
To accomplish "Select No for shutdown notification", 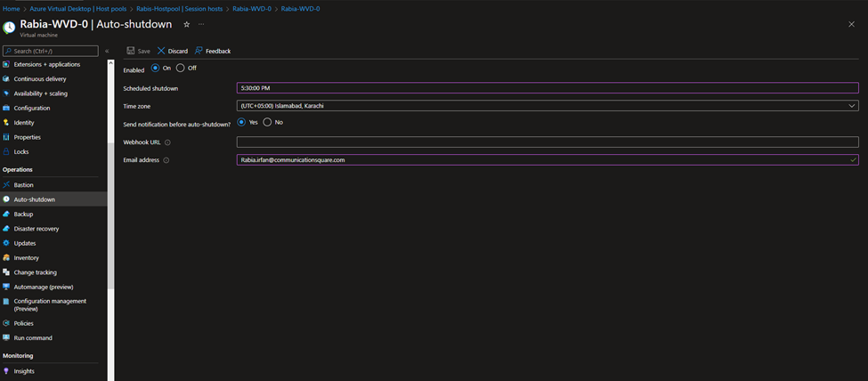I will [x=267, y=122].
